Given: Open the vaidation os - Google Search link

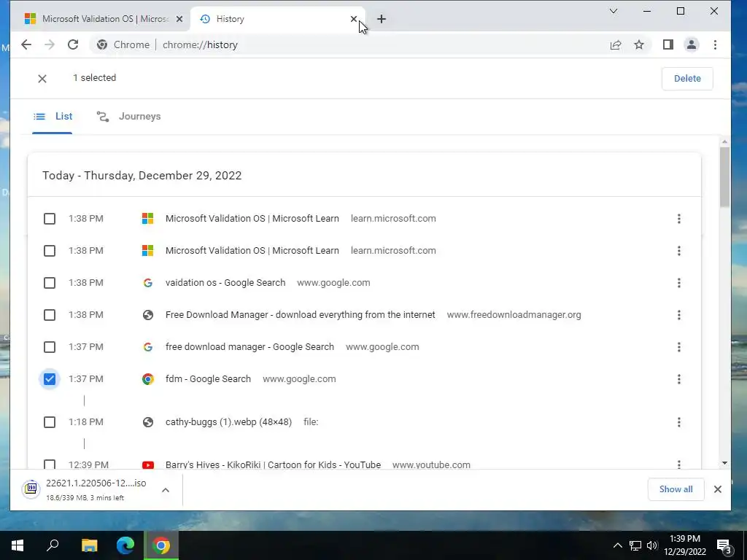Looking at the screenshot, I should click(x=225, y=283).
